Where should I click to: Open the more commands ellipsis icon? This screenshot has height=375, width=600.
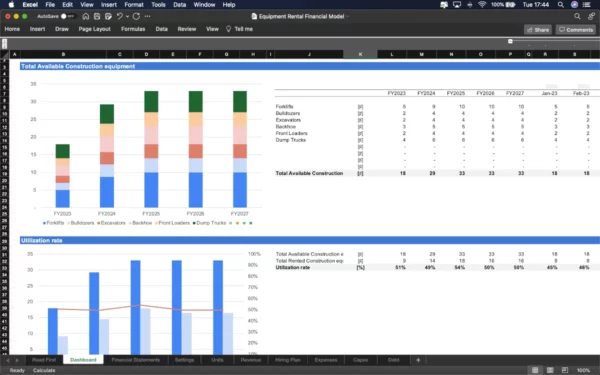148,16
